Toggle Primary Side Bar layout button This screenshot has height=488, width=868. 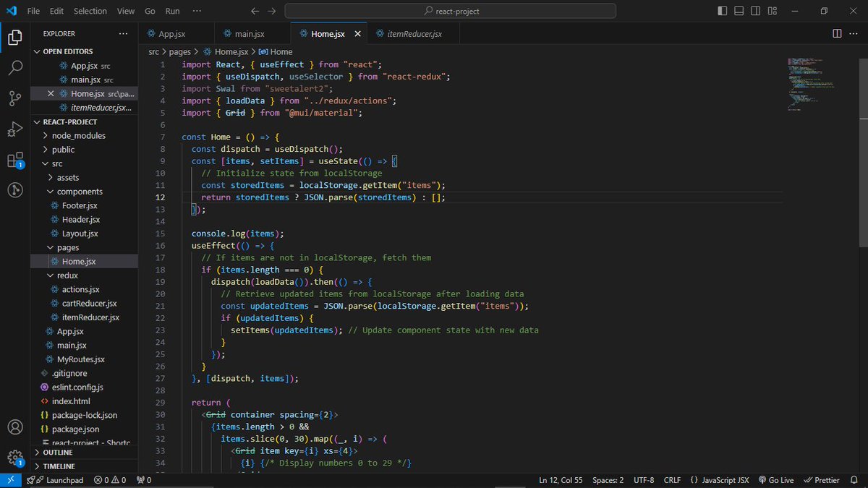723,11
